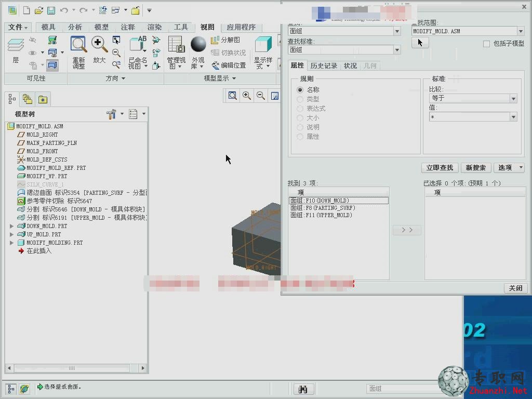Click the small zoom out icon in ribbon
Image resolution: width=532 pixels, height=399 pixels.
click(116, 52)
